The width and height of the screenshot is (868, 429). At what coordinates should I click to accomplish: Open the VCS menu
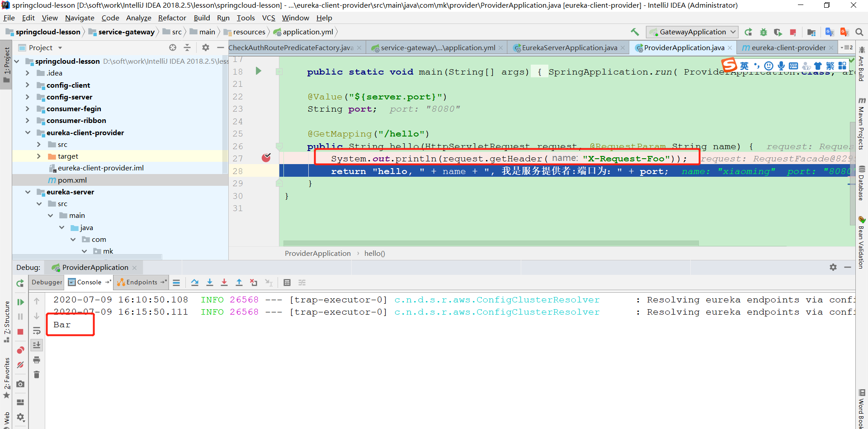tap(269, 18)
